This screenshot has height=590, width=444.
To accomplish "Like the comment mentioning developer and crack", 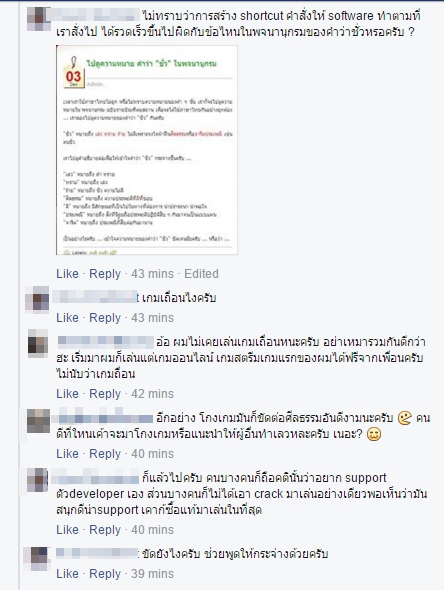I will (67, 529).
